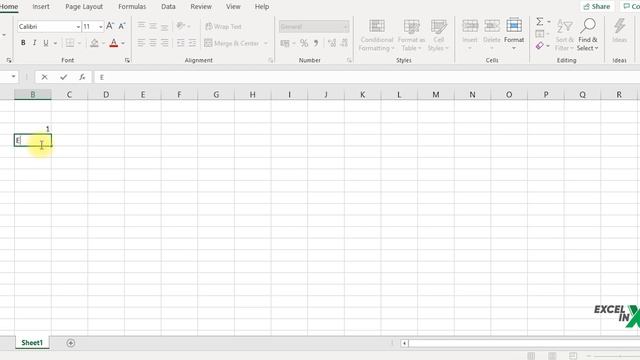This screenshot has height=360, width=640.
Task: Click Merge & Center button
Action: pos(232,43)
